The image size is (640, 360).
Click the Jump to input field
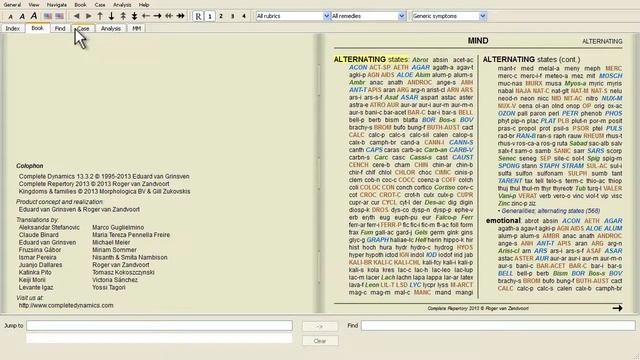click(160, 325)
